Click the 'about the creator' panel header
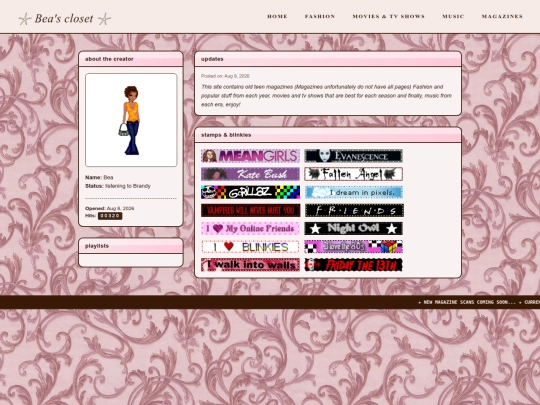This screenshot has width=540, height=405. (x=131, y=59)
